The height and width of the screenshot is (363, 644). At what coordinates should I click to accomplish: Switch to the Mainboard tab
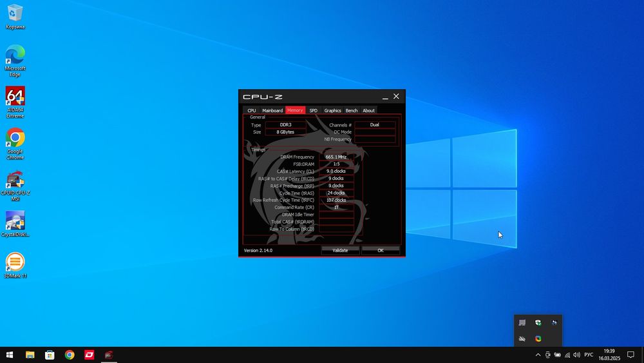click(272, 110)
